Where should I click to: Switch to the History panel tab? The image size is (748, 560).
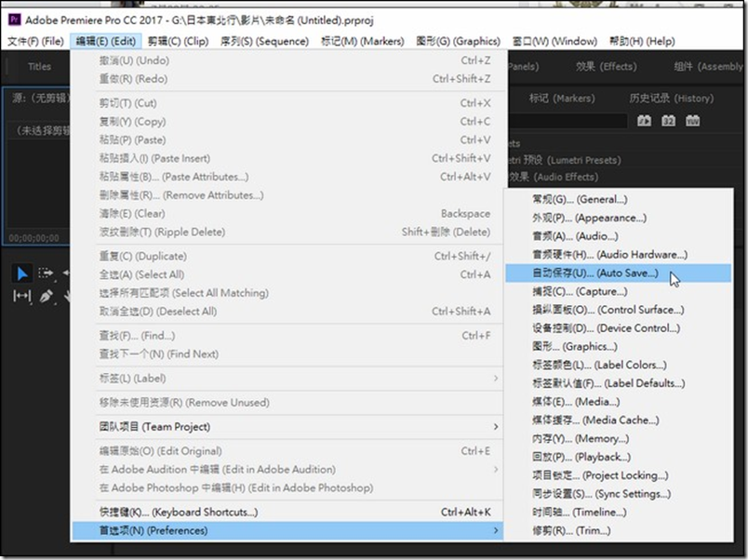pyautogui.click(x=671, y=99)
